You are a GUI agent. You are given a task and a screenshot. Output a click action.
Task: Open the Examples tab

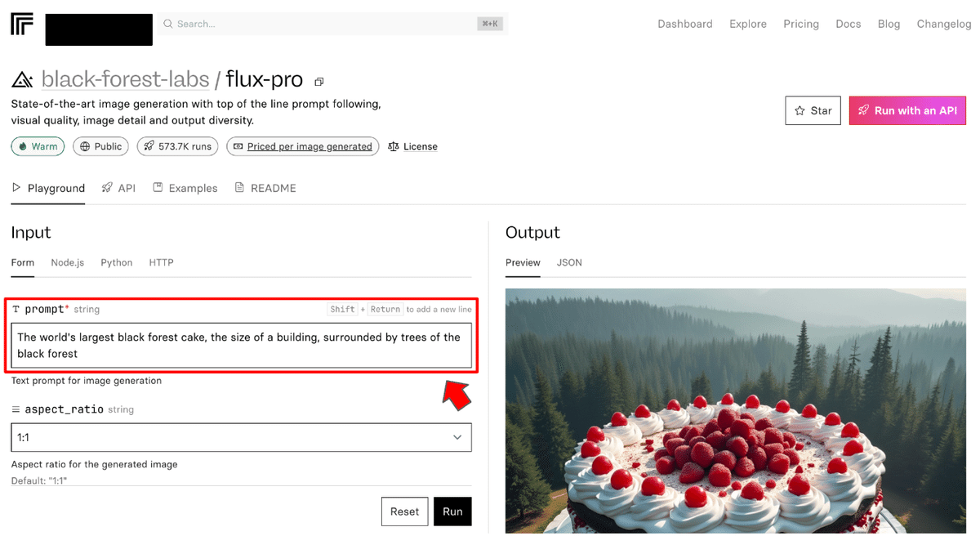click(185, 188)
